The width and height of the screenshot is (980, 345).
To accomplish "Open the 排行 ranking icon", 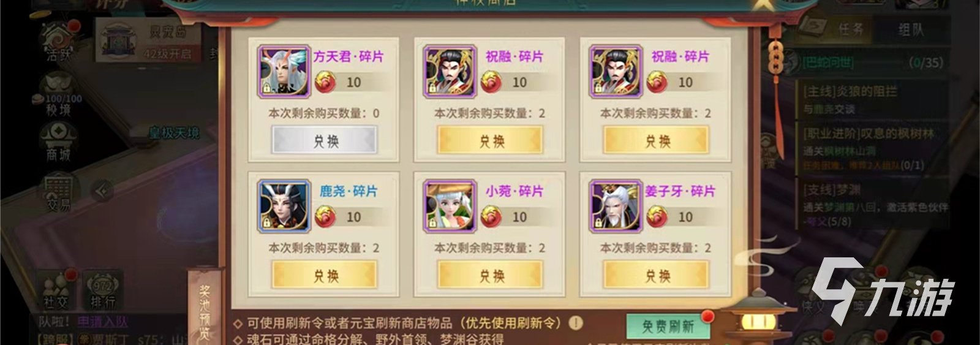I will coord(102,289).
